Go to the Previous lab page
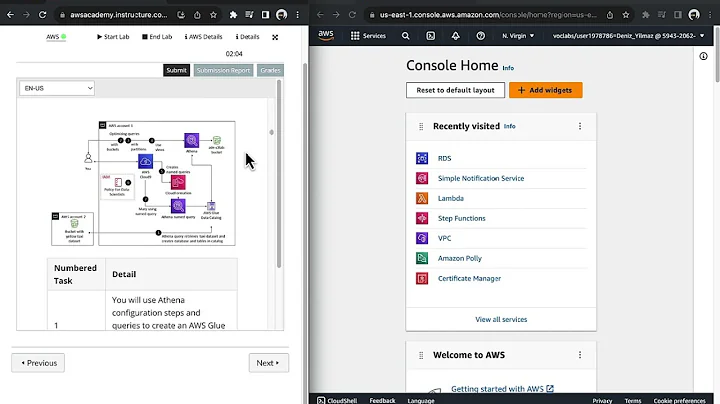This screenshot has height=404, width=720. pyautogui.click(x=38, y=363)
